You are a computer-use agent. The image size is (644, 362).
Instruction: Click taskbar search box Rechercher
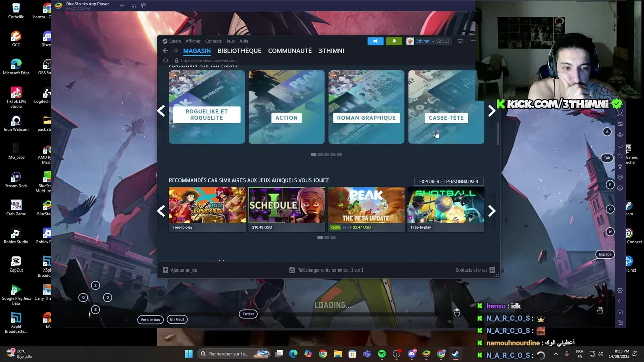coord(234,354)
